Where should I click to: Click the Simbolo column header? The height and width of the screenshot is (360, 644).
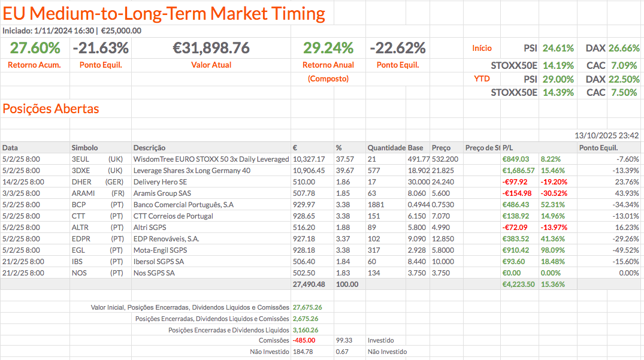click(x=84, y=147)
